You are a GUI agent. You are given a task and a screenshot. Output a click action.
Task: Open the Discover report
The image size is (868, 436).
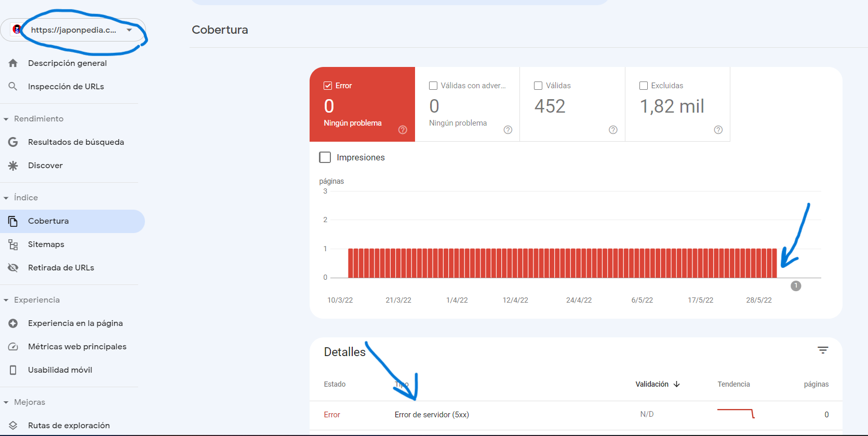point(45,165)
